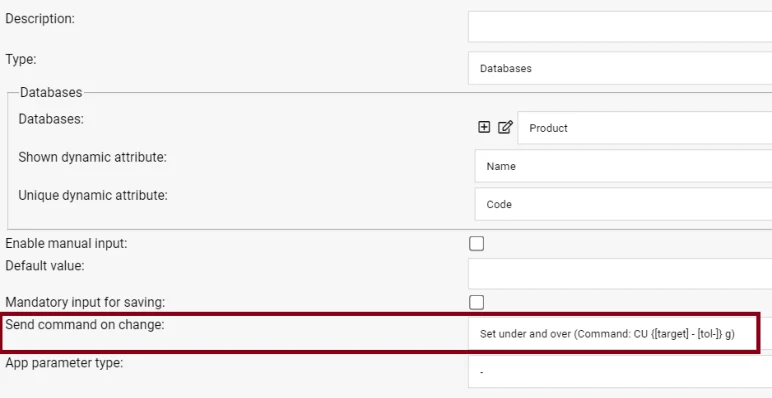Enable the manual input checkbox
Image resolution: width=772 pixels, height=398 pixels.
coord(476,243)
